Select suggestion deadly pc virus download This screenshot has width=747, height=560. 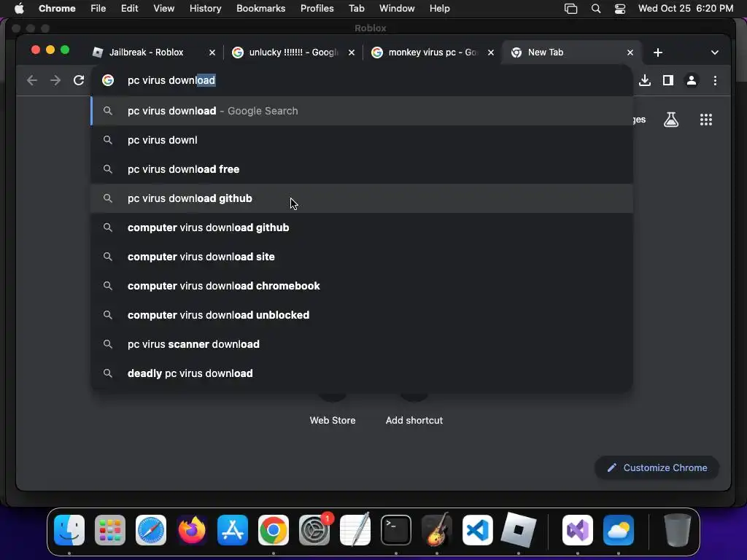[x=362, y=373]
